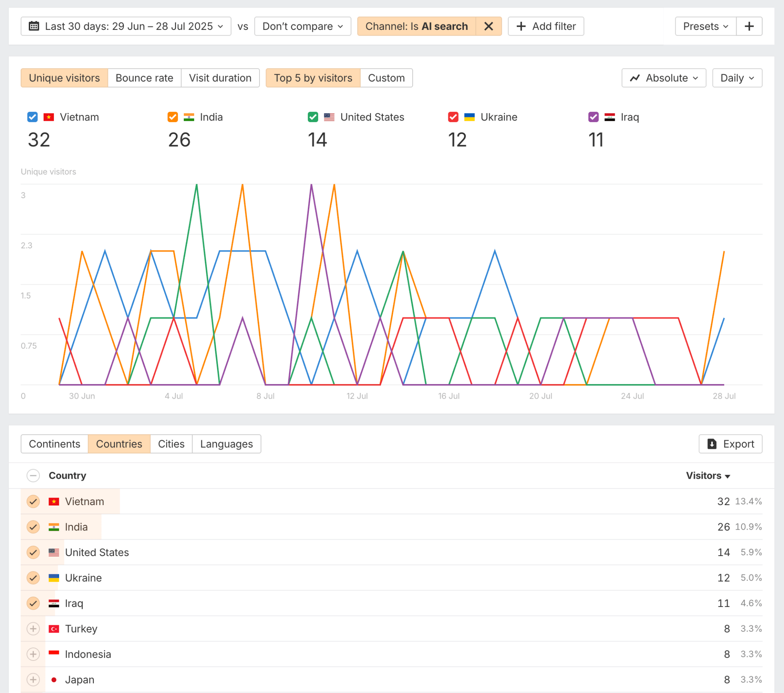784x693 pixels.
Task: Click the trend line icon beside Absolute
Action: [635, 78]
